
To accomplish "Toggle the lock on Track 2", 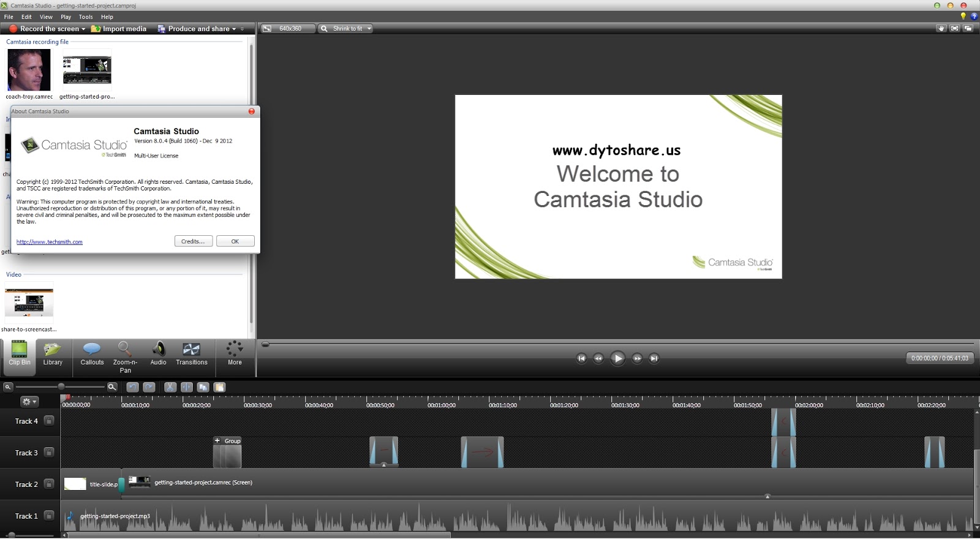I will coord(49,484).
